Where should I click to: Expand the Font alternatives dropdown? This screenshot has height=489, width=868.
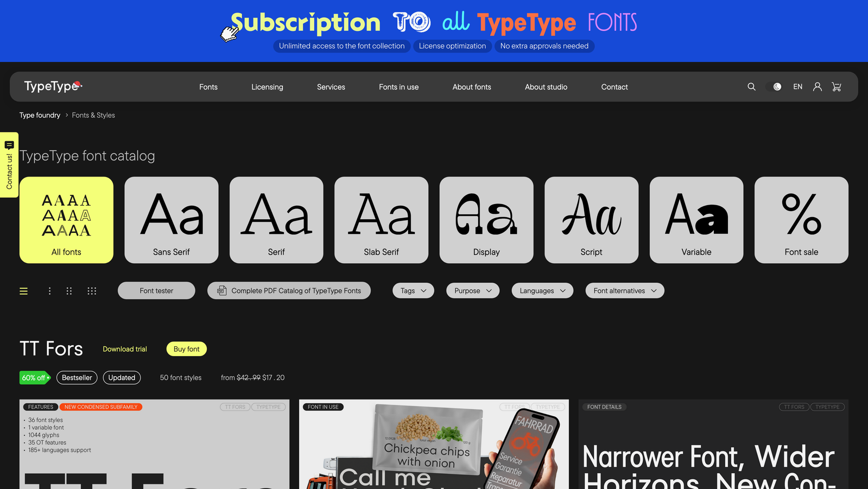pyautogui.click(x=625, y=290)
